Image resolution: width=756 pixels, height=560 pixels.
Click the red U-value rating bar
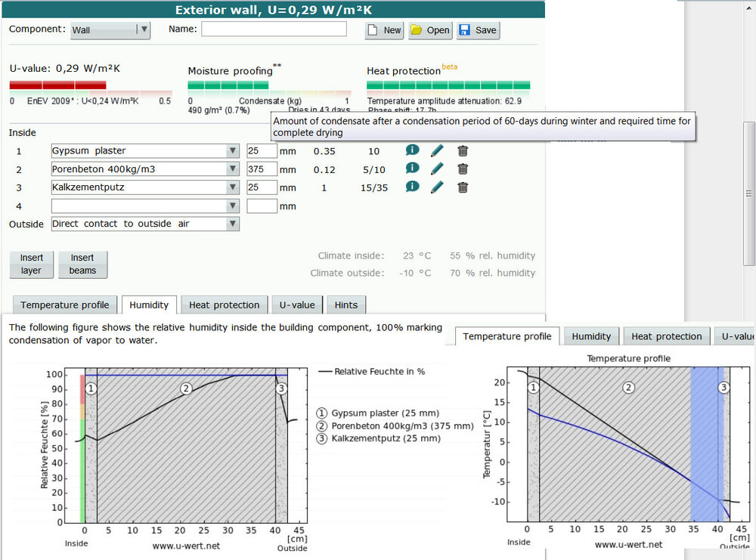[x=58, y=85]
